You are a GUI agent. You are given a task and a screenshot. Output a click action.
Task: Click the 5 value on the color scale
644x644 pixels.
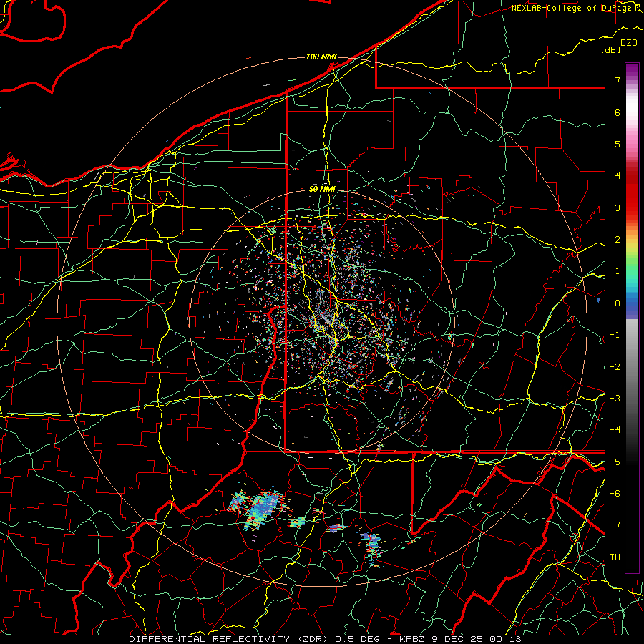(618, 144)
